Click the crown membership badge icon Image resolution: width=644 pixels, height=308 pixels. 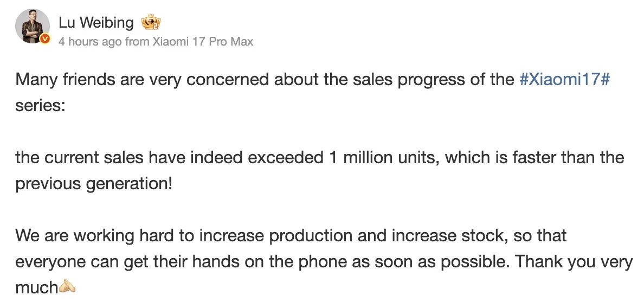(x=151, y=23)
